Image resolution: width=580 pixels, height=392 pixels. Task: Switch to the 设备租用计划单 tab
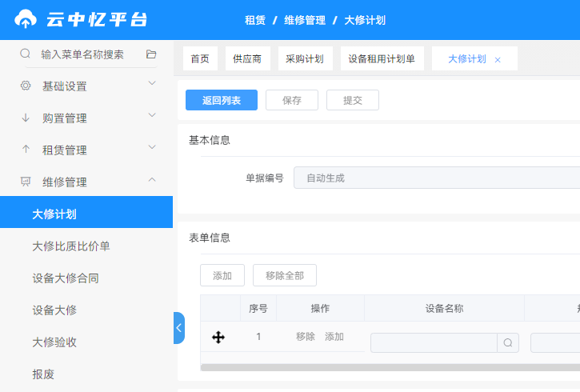pyautogui.click(x=382, y=58)
